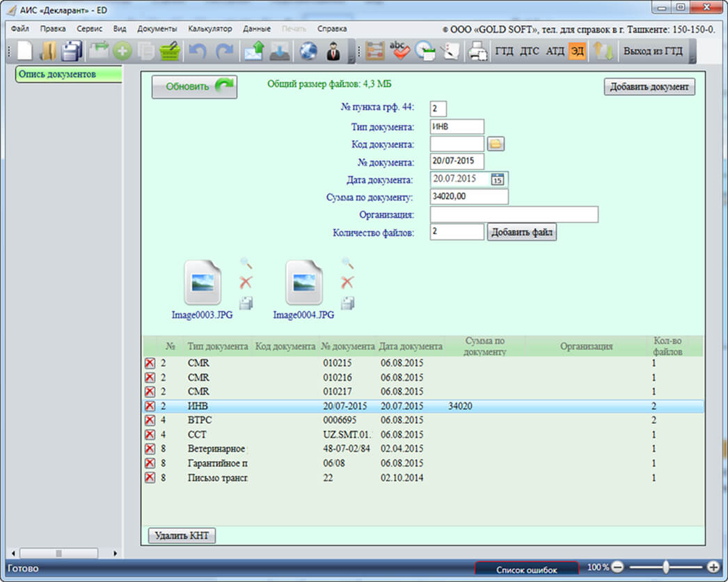This screenshot has height=582, width=728.
Task: Delete Image0003.JPG with its red cross
Action: pos(246,282)
